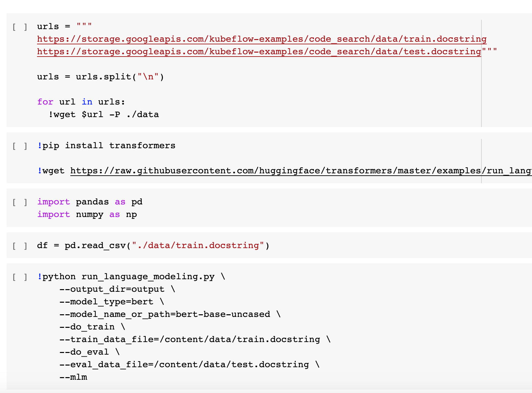Run the run_language_modeling.py cell
532x393 pixels.
(x=20, y=277)
